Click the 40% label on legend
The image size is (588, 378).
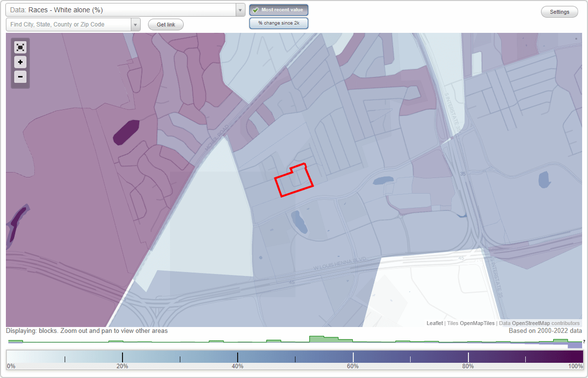[x=238, y=366]
